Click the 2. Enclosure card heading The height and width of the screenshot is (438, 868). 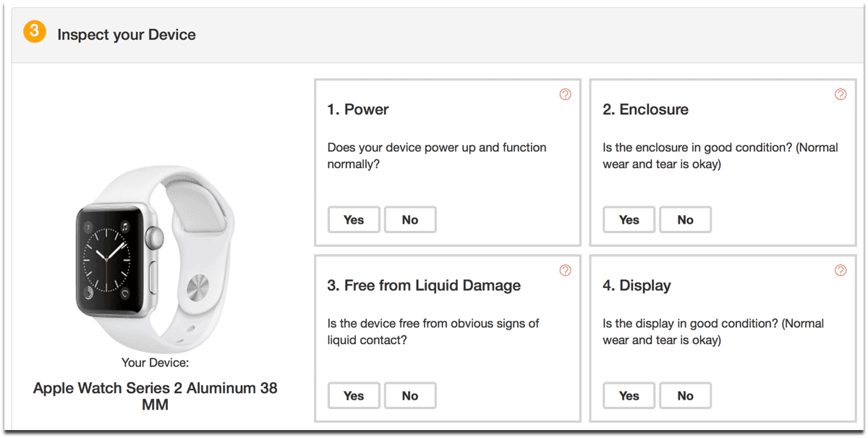645,109
